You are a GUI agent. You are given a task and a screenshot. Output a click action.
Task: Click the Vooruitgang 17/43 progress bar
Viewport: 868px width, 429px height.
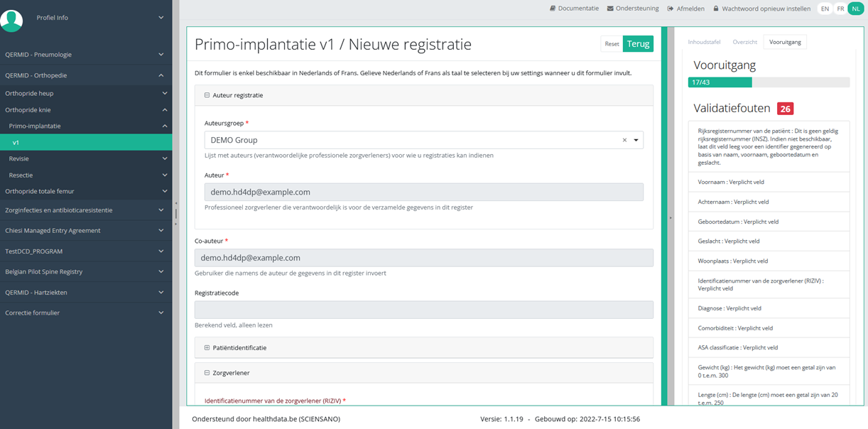(x=769, y=82)
